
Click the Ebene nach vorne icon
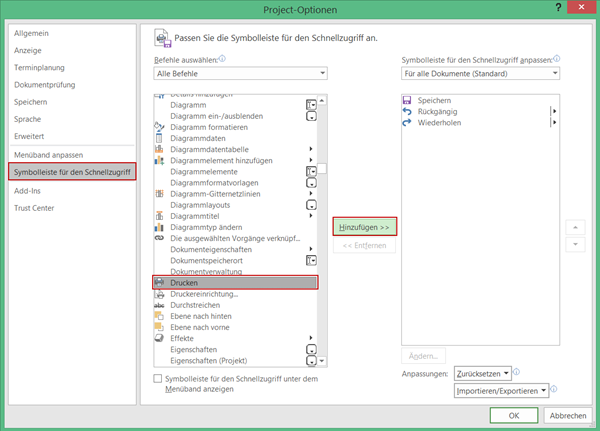(159, 327)
